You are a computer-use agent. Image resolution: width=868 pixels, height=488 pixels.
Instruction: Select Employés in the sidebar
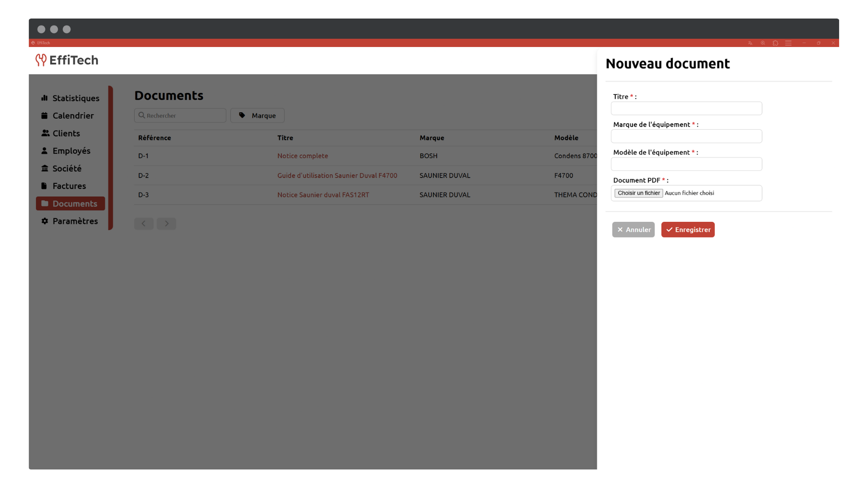71,151
